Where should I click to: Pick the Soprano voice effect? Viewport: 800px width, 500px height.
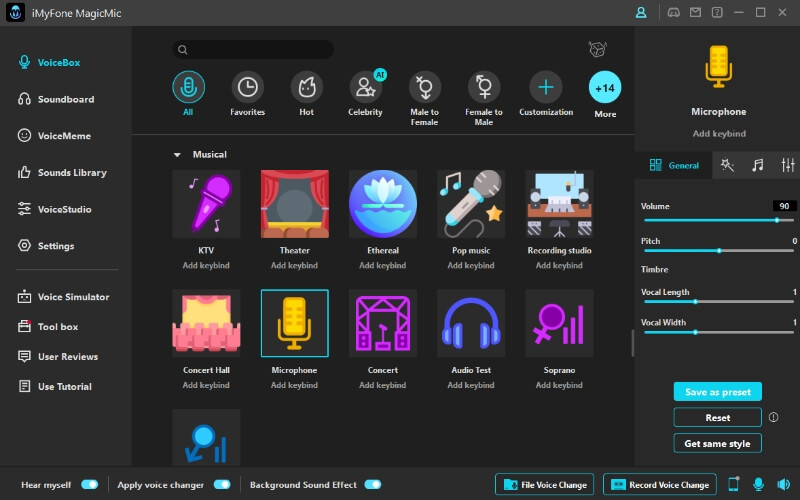pyautogui.click(x=559, y=323)
